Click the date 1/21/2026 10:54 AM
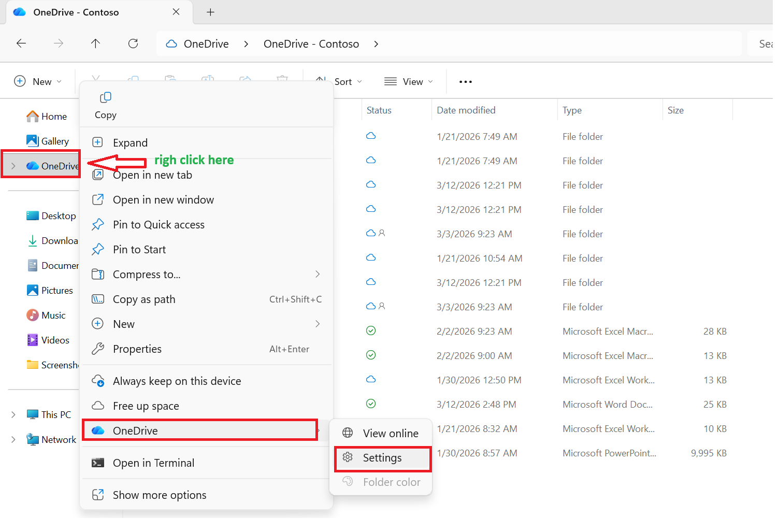The width and height of the screenshot is (778, 532). [x=480, y=258]
